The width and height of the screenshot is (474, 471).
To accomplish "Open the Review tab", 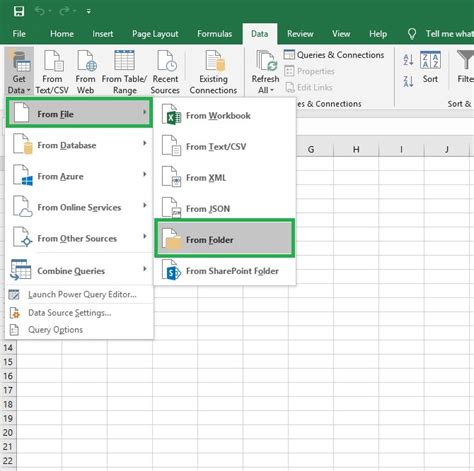I will point(300,34).
